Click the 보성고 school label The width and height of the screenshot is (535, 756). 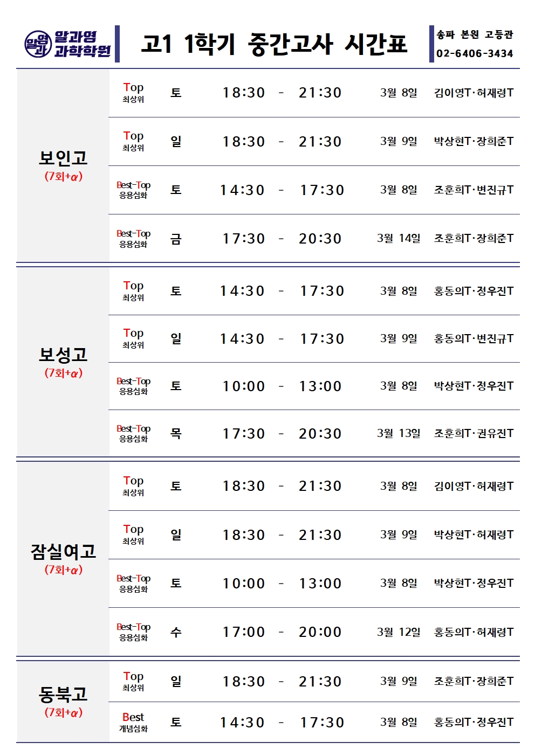tap(63, 355)
